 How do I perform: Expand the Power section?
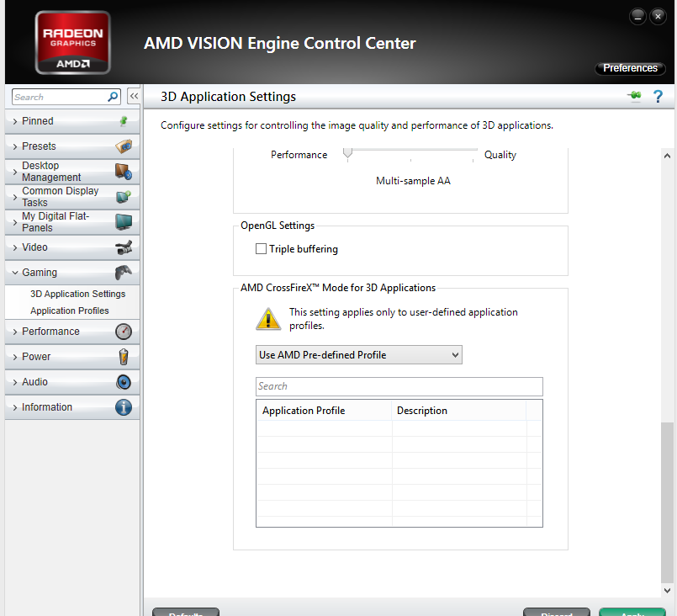[72, 357]
